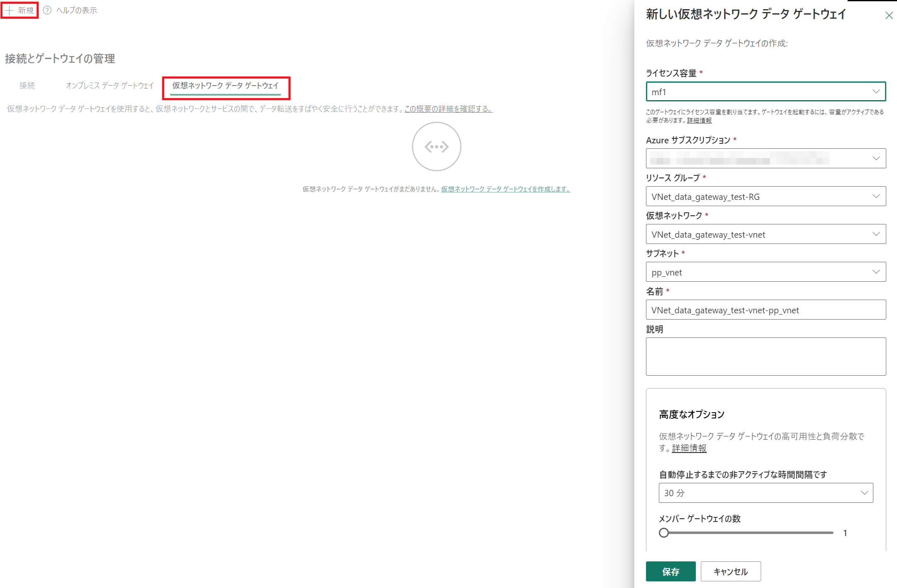897x588 pixels.
Task: Switch to the 接続 tab
Action: (x=27, y=86)
